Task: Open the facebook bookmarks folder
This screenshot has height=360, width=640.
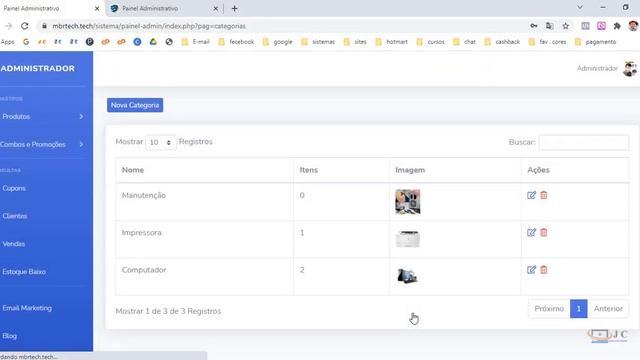Action: (236, 42)
